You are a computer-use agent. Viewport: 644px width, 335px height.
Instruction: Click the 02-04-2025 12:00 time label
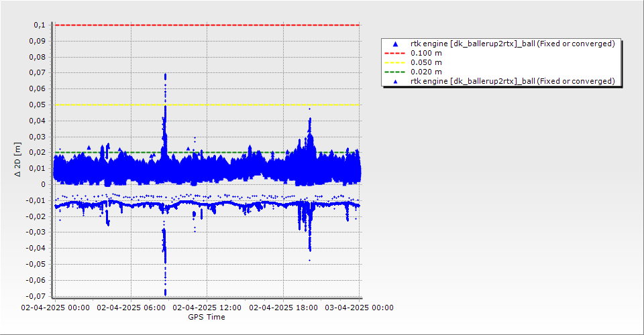[207, 308]
